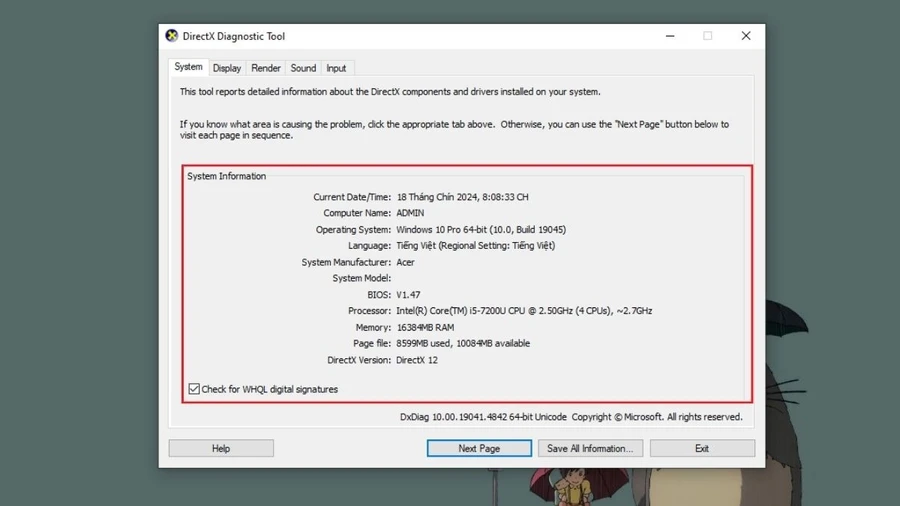Click the System Information group label
Screen dimensions: 900x506
coord(226,176)
